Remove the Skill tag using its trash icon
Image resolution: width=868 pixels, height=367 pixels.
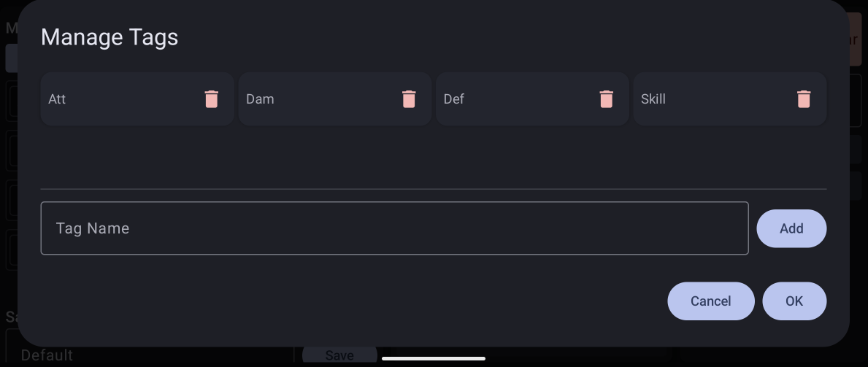[x=804, y=99]
